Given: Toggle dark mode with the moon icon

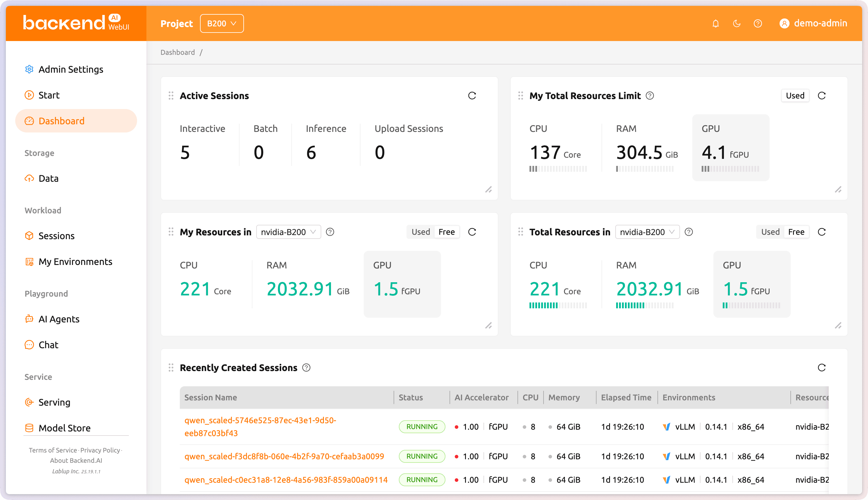Looking at the screenshot, I should point(737,23).
